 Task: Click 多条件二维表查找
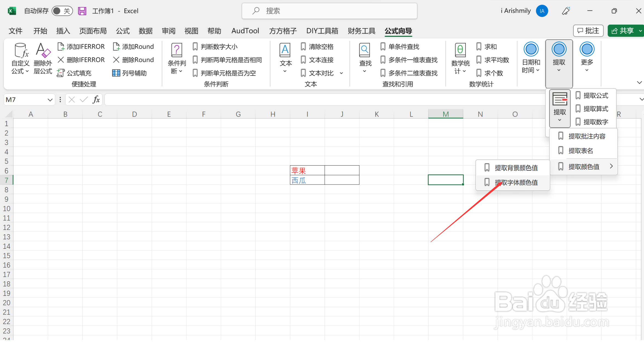409,73
